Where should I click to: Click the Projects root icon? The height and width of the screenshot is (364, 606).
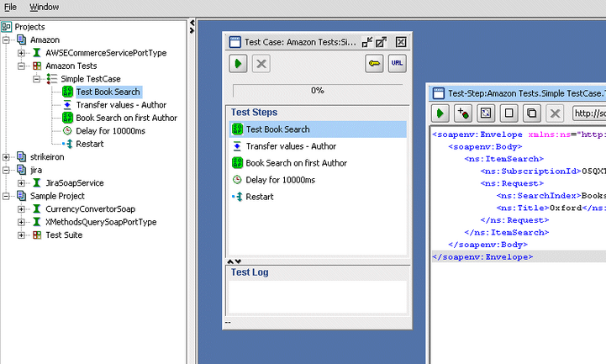(6, 27)
